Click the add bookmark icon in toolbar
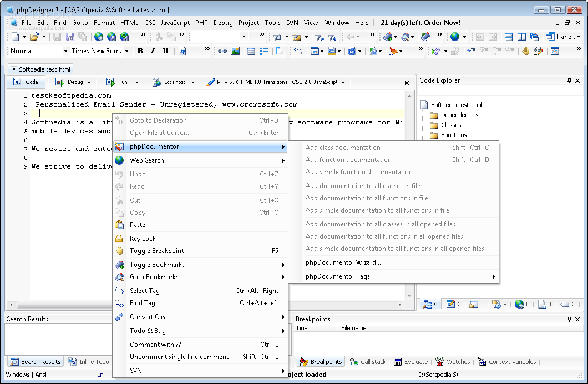The height and width of the screenshot is (384, 588). pyautogui.click(x=388, y=37)
